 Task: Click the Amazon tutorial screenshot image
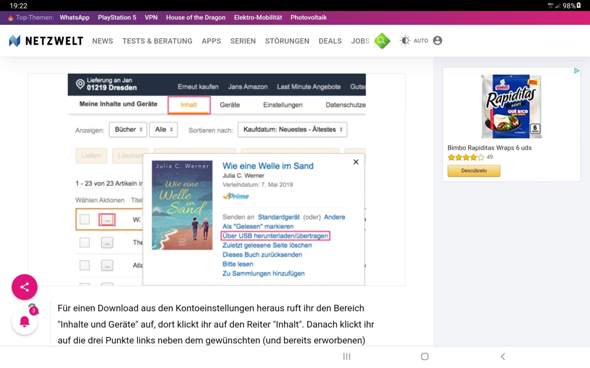point(217,179)
